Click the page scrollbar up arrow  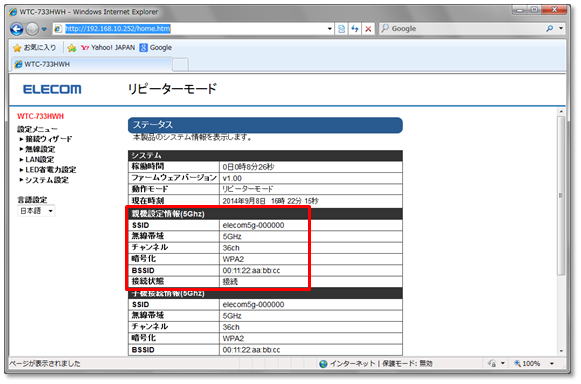click(x=561, y=112)
